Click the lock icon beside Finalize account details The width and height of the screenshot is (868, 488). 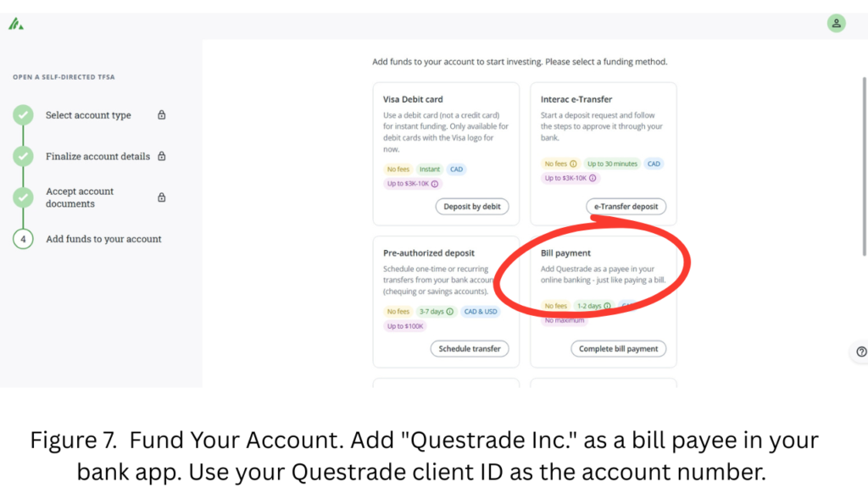161,156
